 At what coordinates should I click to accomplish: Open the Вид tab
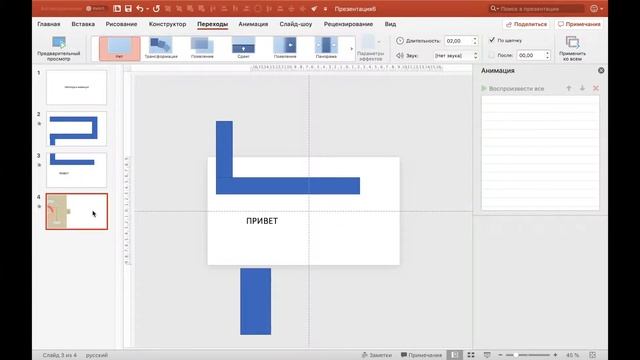390,24
